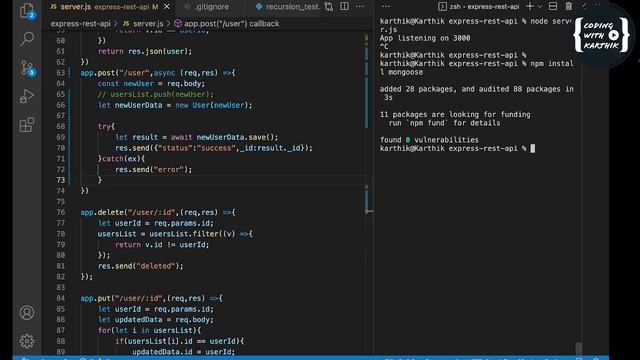Image resolution: width=640 pixels, height=360 pixels.
Task: Open the Manage gear icon
Action: click(27, 341)
